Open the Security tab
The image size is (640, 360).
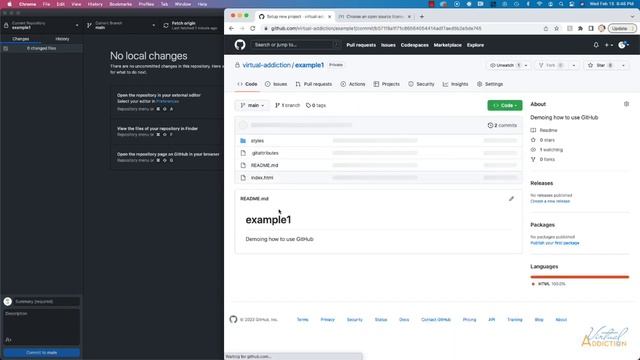pos(421,84)
